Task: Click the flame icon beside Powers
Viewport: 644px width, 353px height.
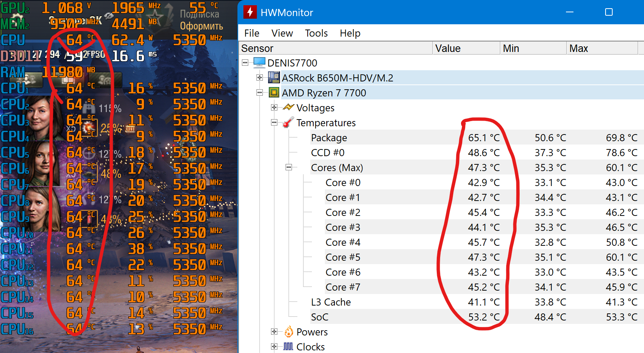Action: 289,332
